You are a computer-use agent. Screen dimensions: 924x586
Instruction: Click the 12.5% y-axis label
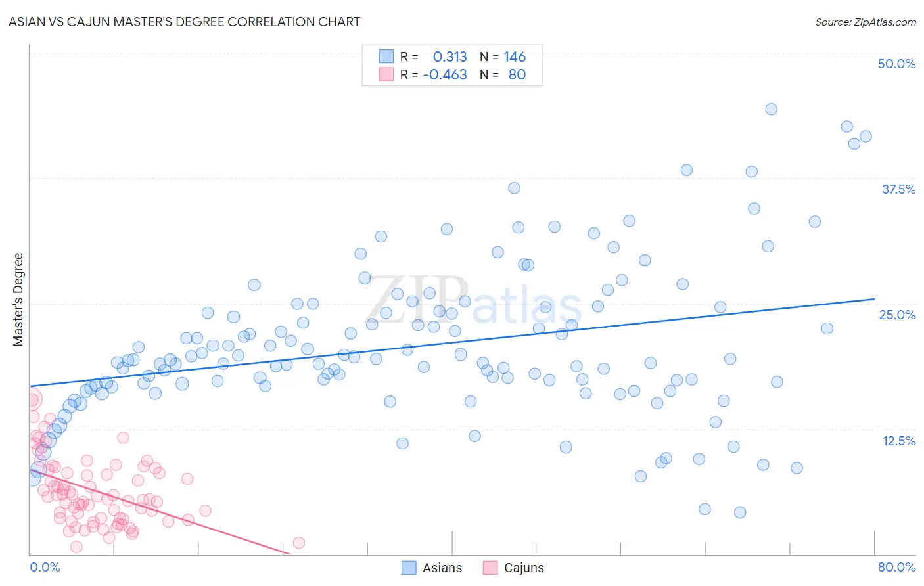pyautogui.click(x=898, y=441)
